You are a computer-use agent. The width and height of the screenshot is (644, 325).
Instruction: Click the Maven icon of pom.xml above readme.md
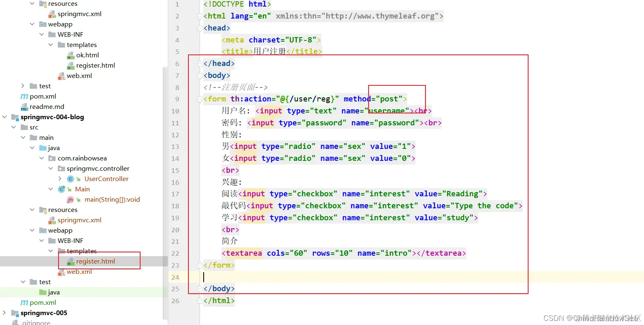click(24, 97)
